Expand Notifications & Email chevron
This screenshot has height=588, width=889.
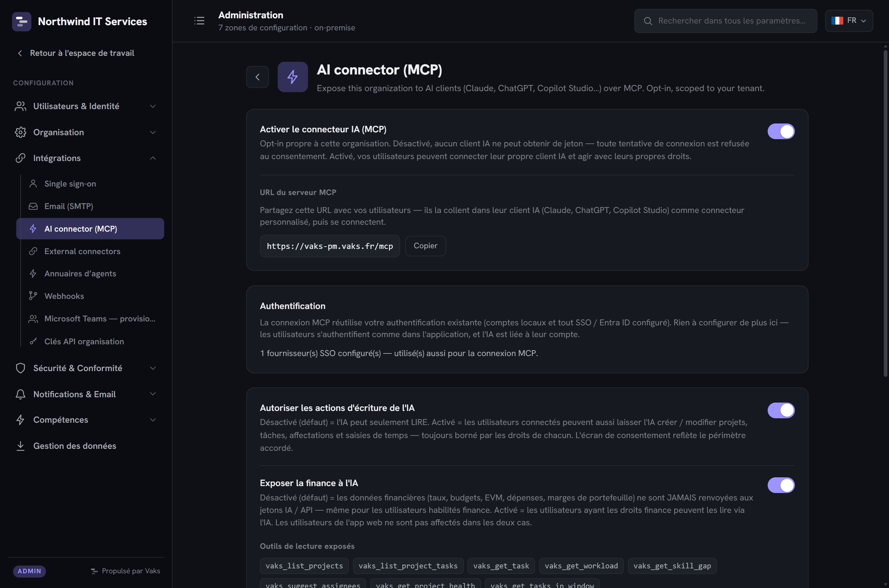click(153, 394)
